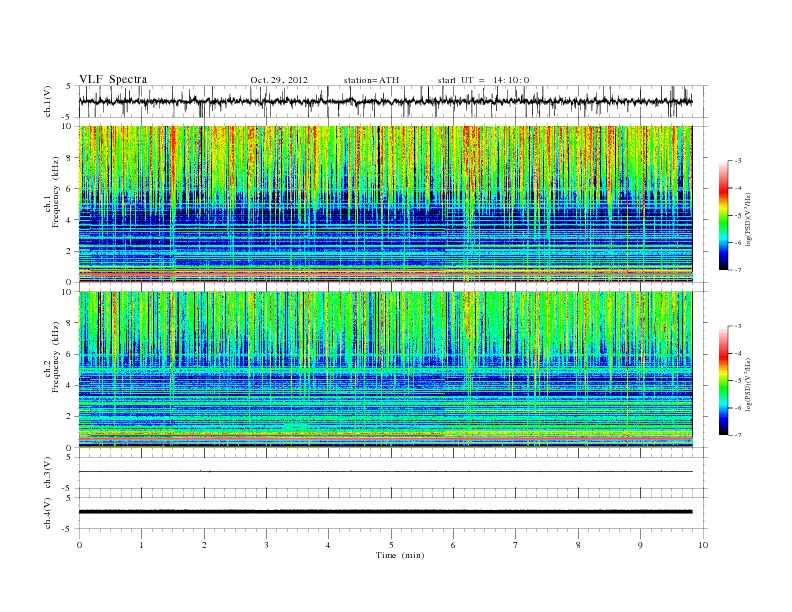This screenshot has height=612, width=792.
Task: Click the 'Time (min)' axis title
Action: (400, 555)
